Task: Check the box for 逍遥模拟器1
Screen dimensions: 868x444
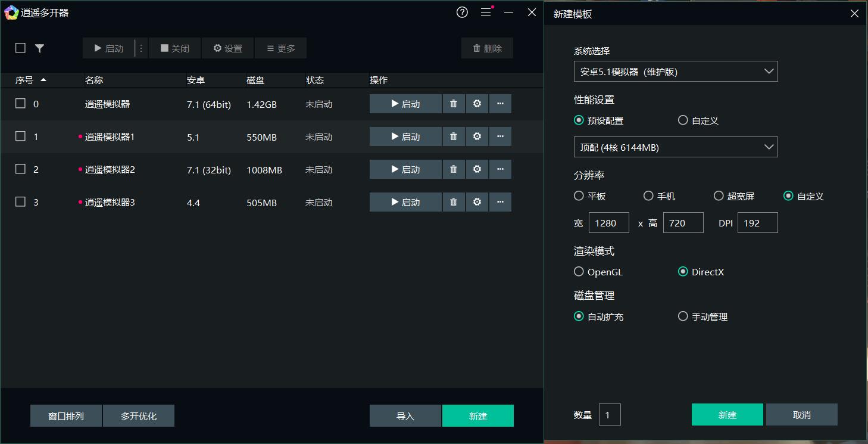Action: coord(20,136)
